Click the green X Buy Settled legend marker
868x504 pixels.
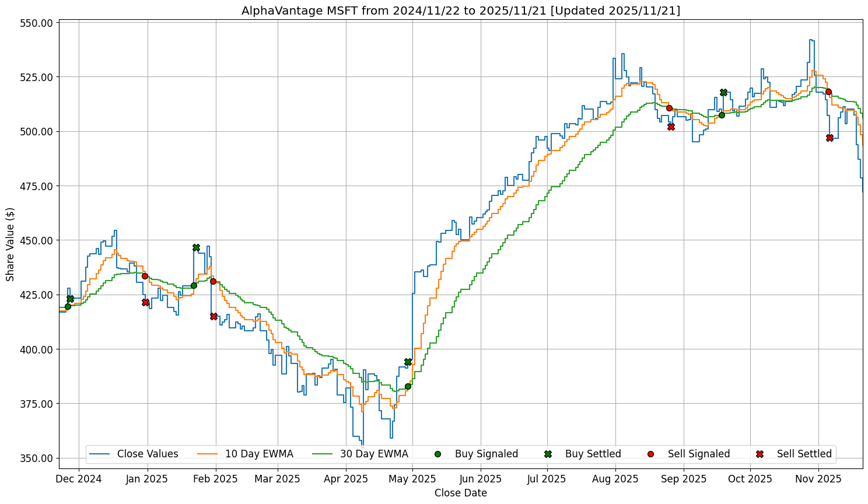coord(548,454)
